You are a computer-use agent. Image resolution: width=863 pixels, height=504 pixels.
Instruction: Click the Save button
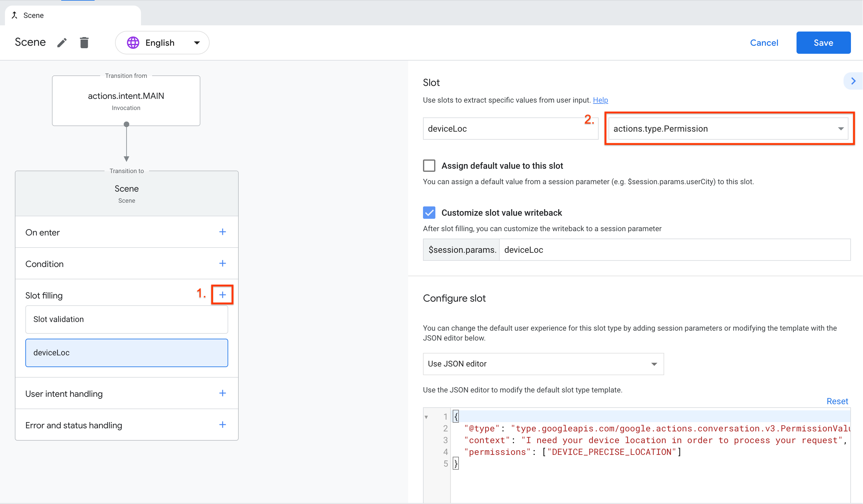click(823, 43)
